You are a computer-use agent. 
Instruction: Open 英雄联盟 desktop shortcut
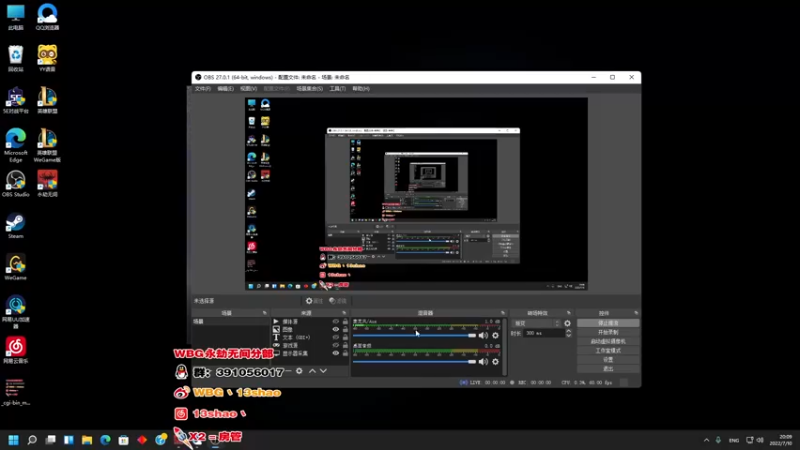tap(47, 101)
